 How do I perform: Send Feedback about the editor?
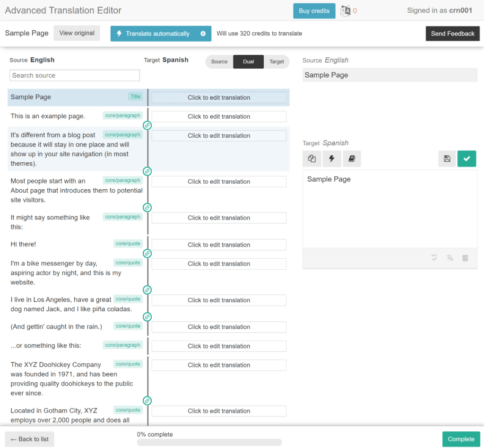click(452, 34)
